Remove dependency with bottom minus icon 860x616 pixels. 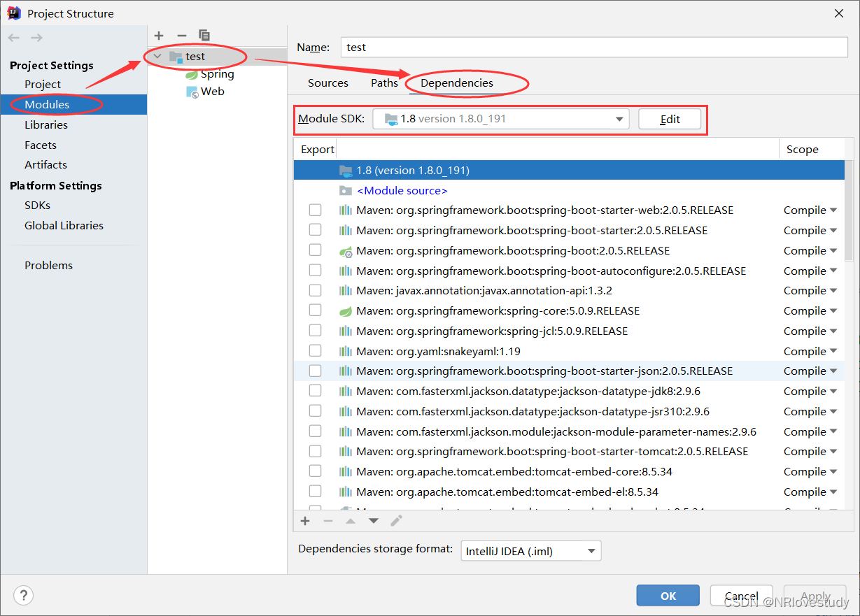point(327,521)
